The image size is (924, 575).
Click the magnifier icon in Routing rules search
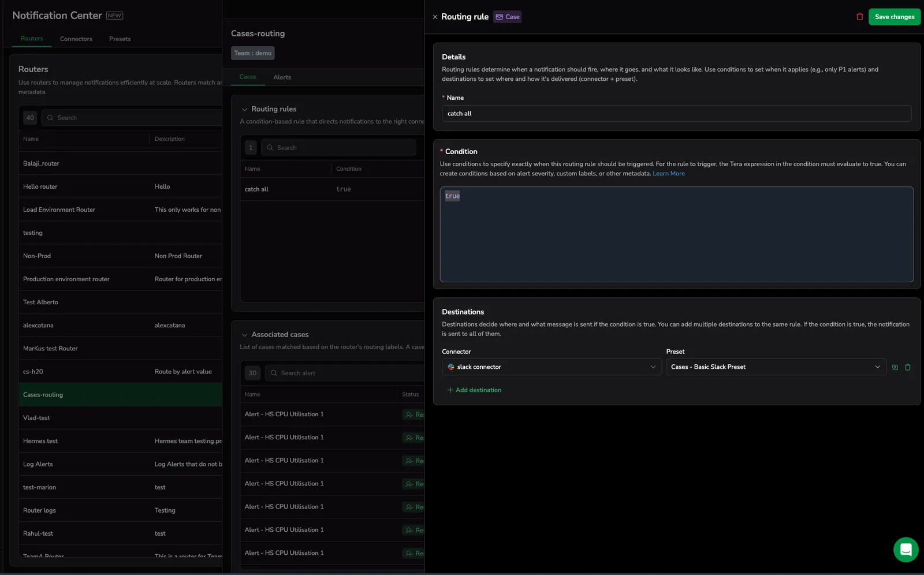(270, 148)
